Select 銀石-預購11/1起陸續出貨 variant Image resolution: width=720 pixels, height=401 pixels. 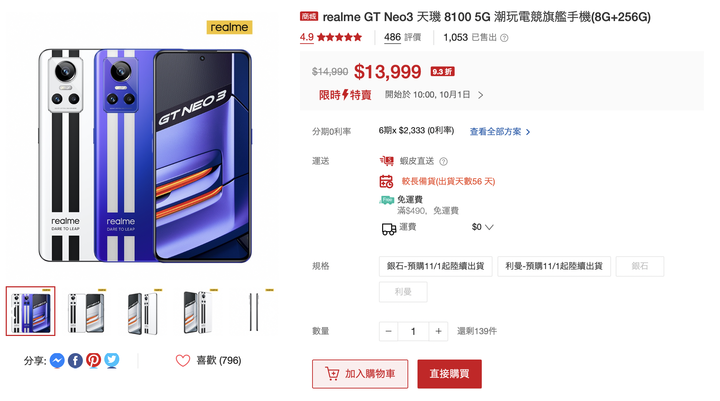coord(435,266)
